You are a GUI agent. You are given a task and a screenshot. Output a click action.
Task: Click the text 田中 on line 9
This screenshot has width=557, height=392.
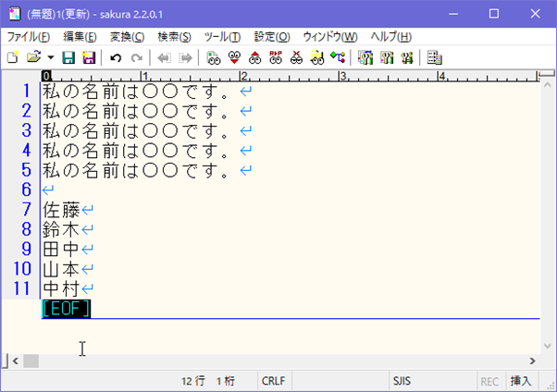61,250
